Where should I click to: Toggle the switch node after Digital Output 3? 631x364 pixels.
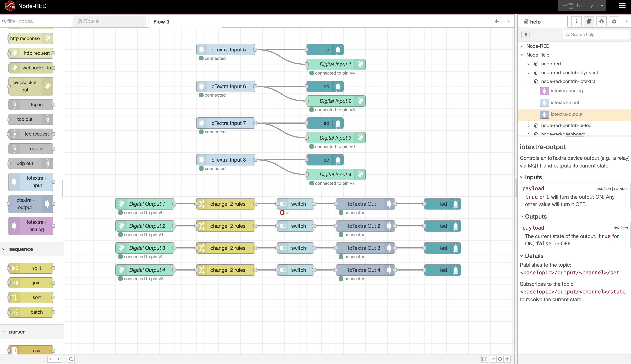coord(295,248)
